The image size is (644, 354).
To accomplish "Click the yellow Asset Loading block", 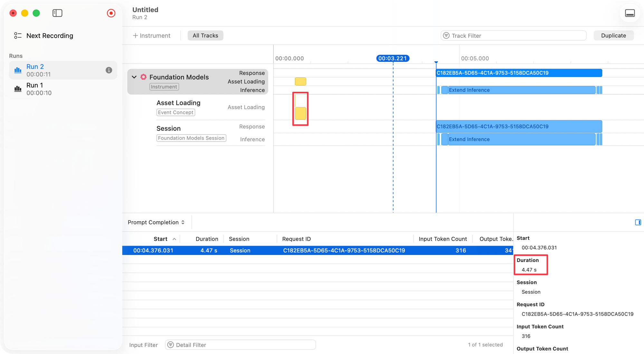I will [x=300, y=113].
